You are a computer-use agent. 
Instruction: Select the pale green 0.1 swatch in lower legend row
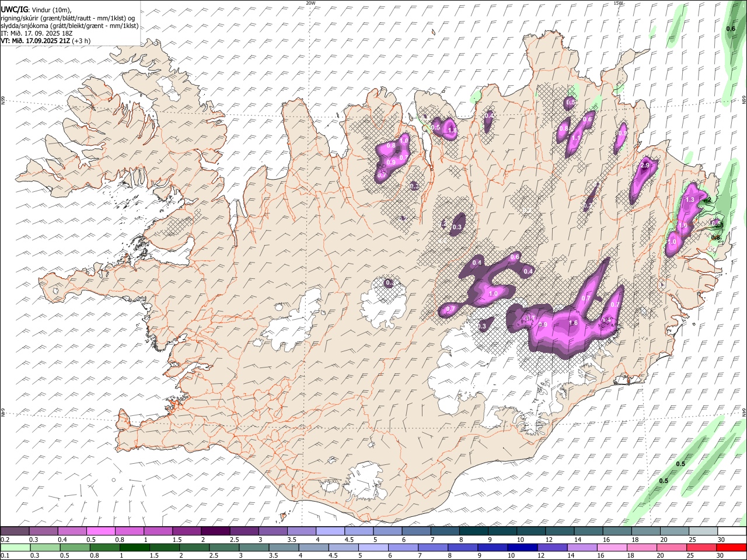pos(15,548)
